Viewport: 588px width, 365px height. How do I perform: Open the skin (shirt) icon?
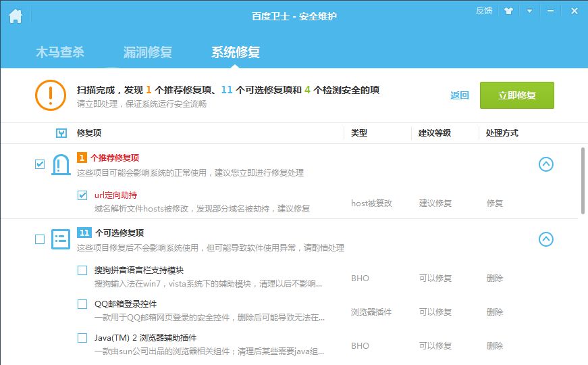point(508,11)
